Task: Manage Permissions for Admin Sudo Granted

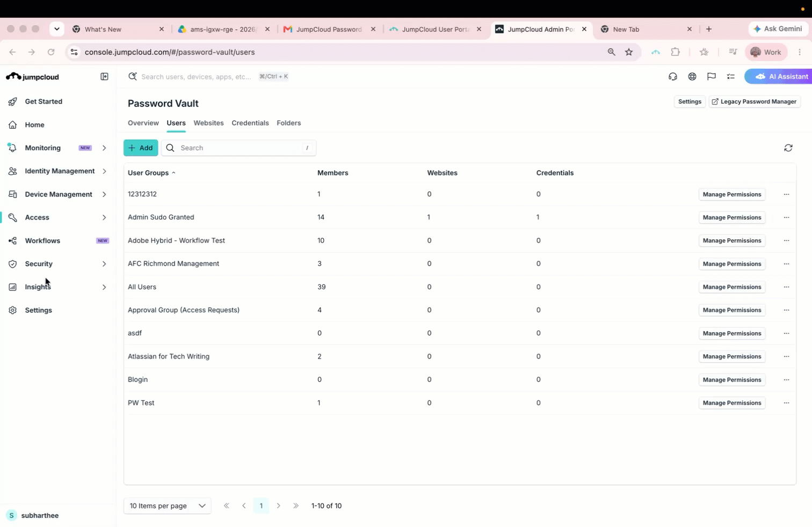Action: point(732,217)
